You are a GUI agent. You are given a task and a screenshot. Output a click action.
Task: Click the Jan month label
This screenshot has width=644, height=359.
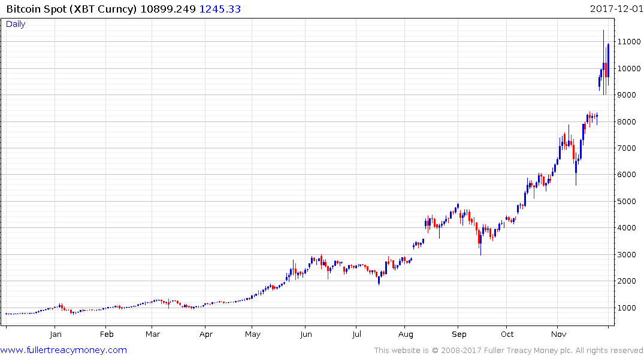(56, 334)
